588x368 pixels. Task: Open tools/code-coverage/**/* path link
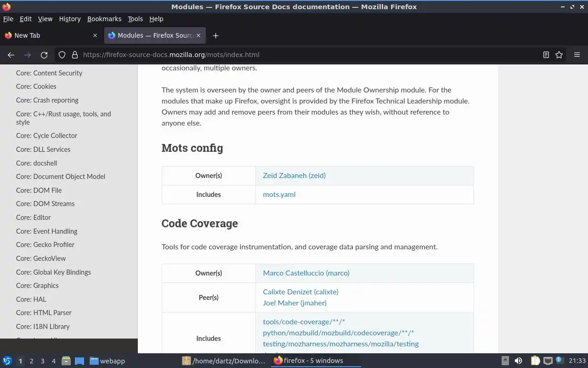[304, 322]
